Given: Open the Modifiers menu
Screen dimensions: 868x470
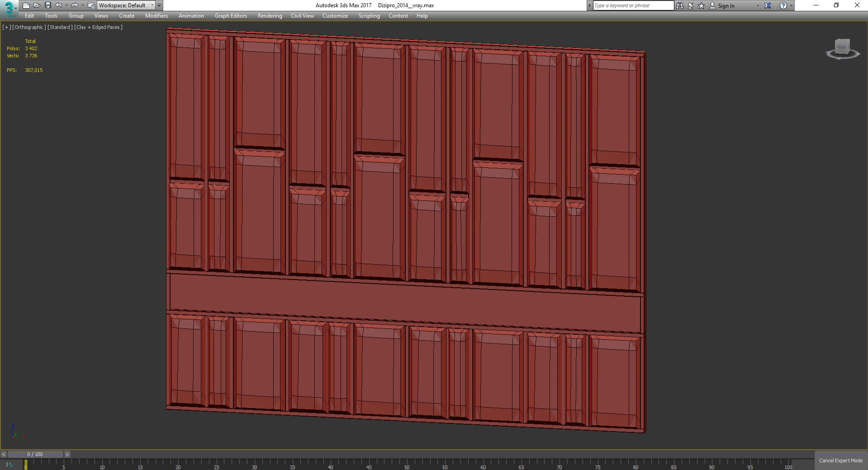Looking at the screenshot, I should tap(157, 16).
